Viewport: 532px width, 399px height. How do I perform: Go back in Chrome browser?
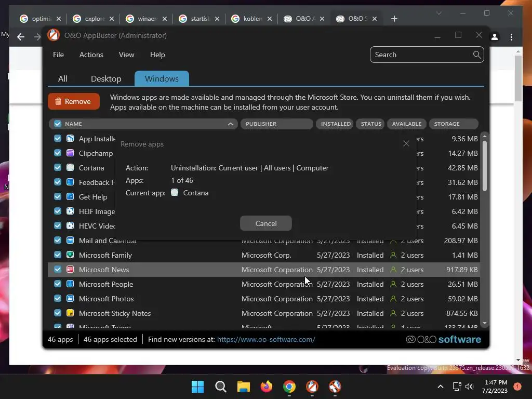click(x=21, y=37)
